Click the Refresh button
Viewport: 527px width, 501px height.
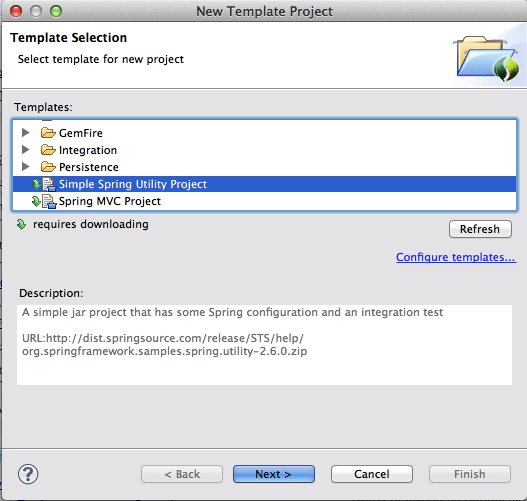tap(480, 229)
